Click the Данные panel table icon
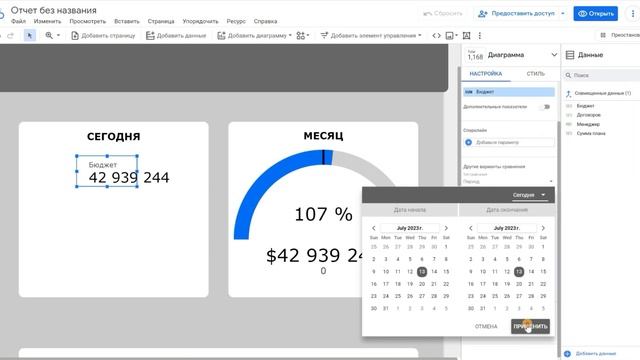Viewport: 640px width, 360px height. pyautogui.click(x=570, y=55)
